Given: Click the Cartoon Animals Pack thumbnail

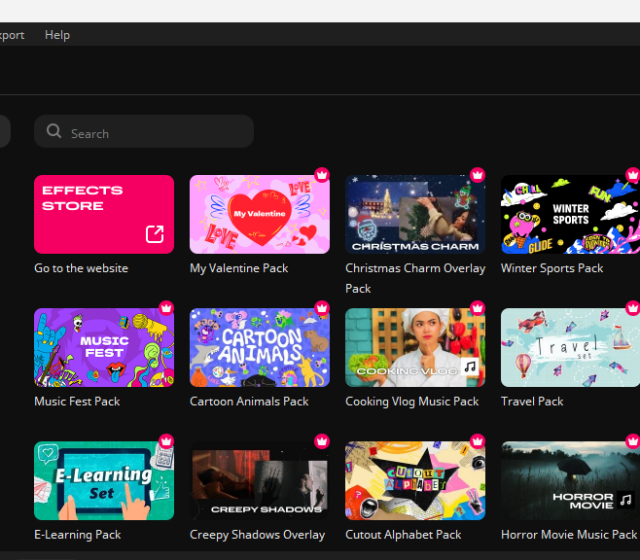Looking at the screenshot, I should pyautogui.click(x=259, y=347).
